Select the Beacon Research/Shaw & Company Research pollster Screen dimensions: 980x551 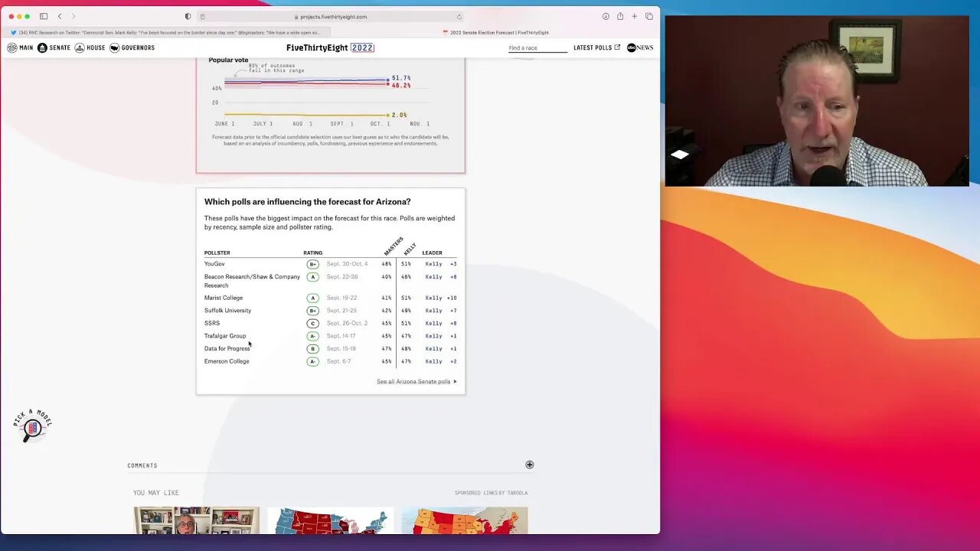coord(252,281)
